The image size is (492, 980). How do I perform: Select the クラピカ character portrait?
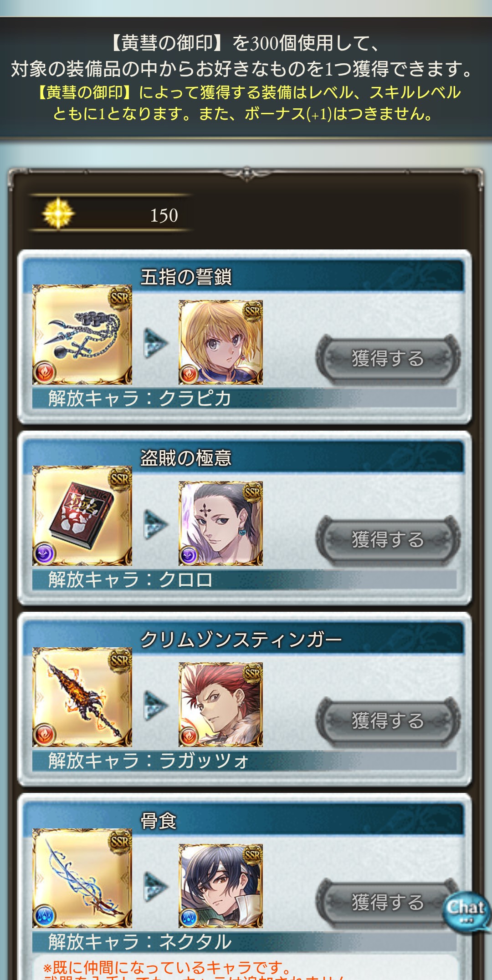coord(220,342)
